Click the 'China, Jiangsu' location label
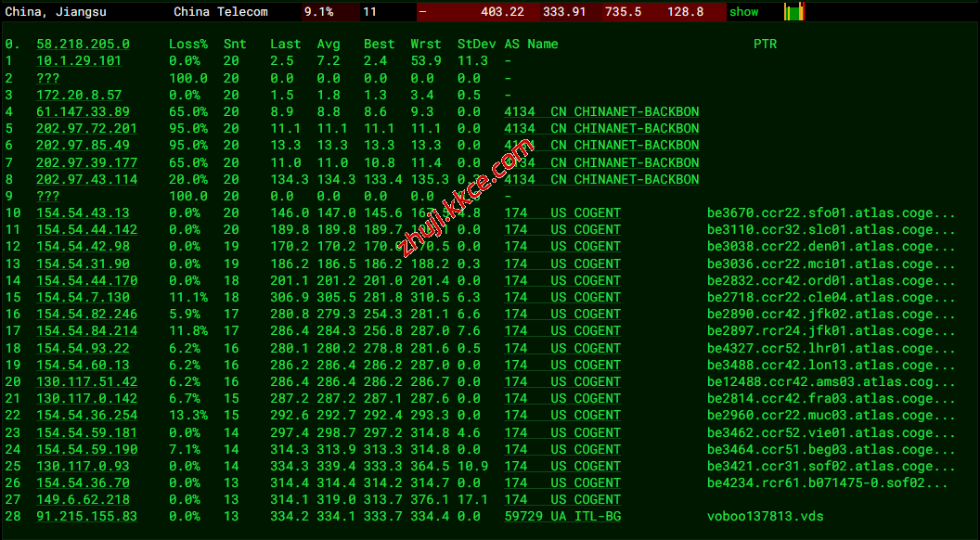The image size is (980, 540). tap(54, 12)
